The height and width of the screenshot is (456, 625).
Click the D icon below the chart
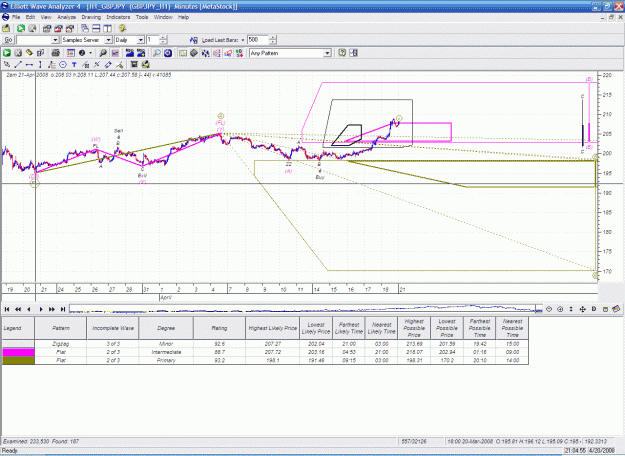pyautogui.click(x=594, y=309)
